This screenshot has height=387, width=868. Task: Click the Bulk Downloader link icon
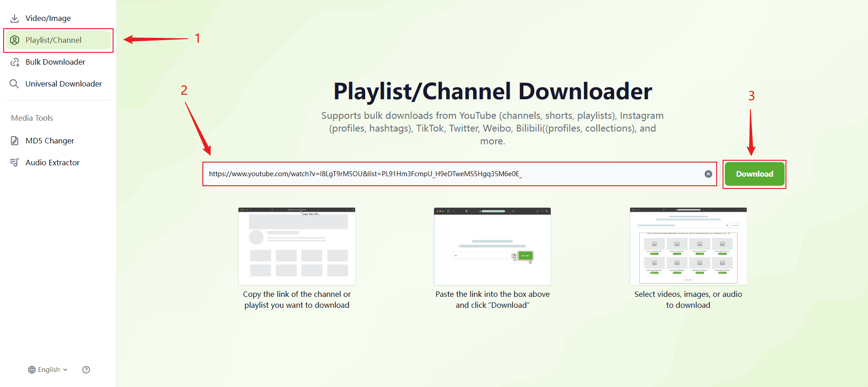pos(15,62)
